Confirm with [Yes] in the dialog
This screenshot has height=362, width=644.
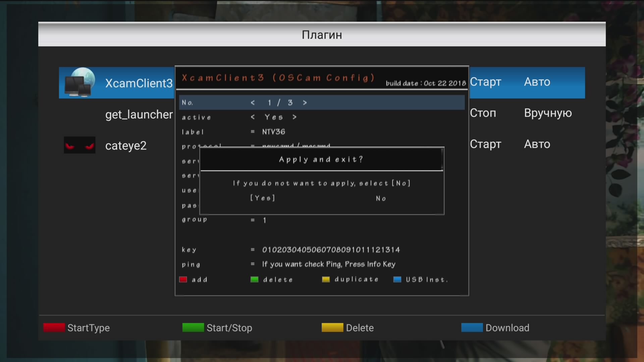(x=263, y=198)
